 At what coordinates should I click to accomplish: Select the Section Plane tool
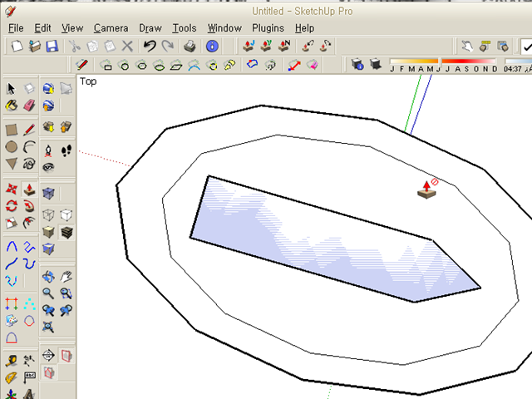48,355
